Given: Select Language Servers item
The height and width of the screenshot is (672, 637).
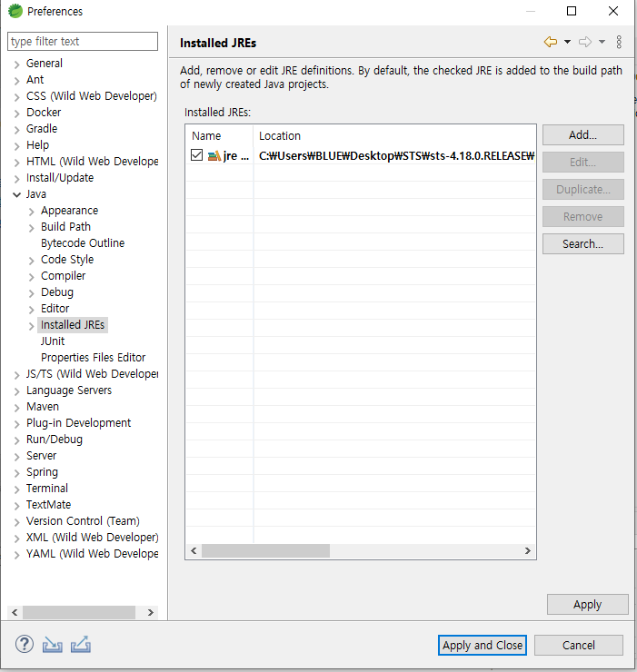Looking at the screenshot, I should pyautogui.click(x=69, y=390).
